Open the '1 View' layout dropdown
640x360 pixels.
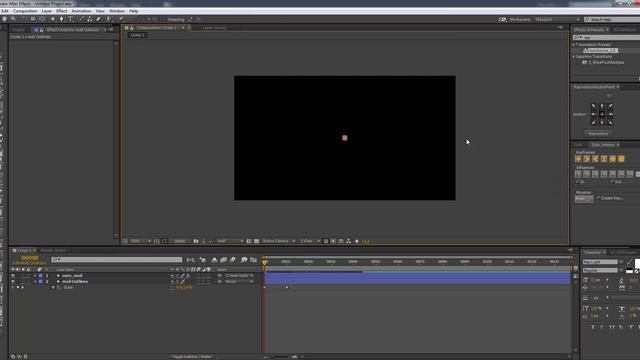(310, 241)
